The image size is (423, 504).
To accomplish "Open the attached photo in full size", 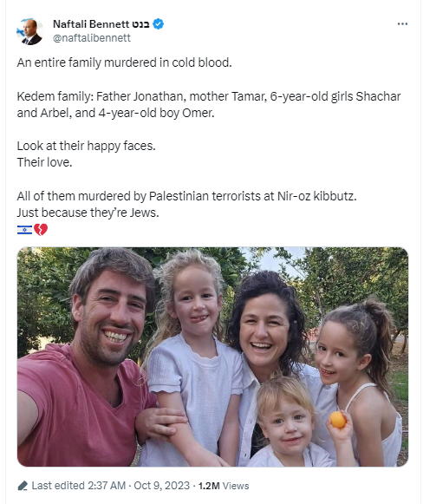I will pos(212,357).
